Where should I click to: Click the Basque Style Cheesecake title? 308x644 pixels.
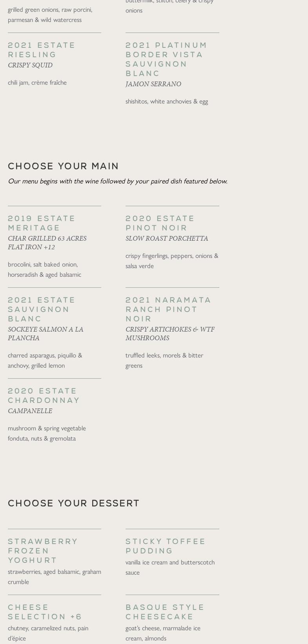(165, 612)
